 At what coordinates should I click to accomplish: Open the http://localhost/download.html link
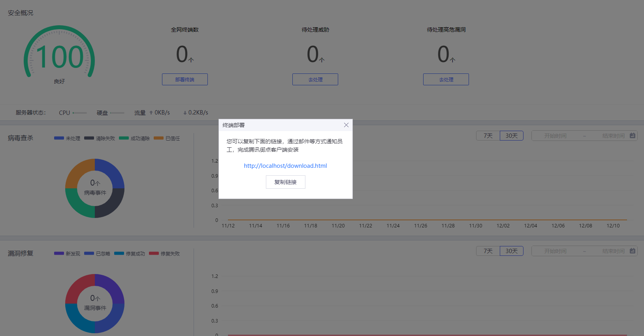point(285,166)
